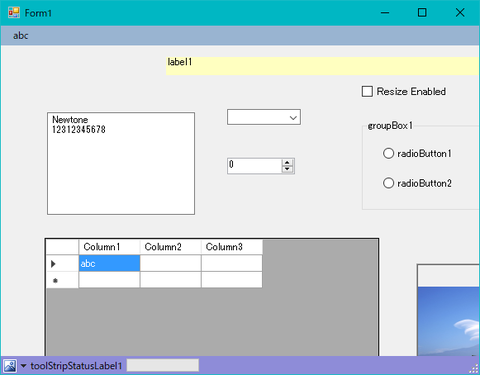Click the row selector arrow of first grid row
Screen dimensions: 480x375
53,264
